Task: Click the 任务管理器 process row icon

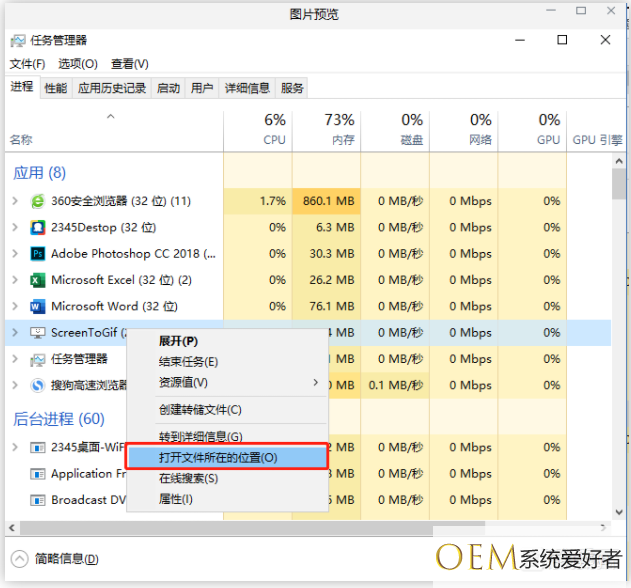Action: pyautogui.click(x=38, y=359)
